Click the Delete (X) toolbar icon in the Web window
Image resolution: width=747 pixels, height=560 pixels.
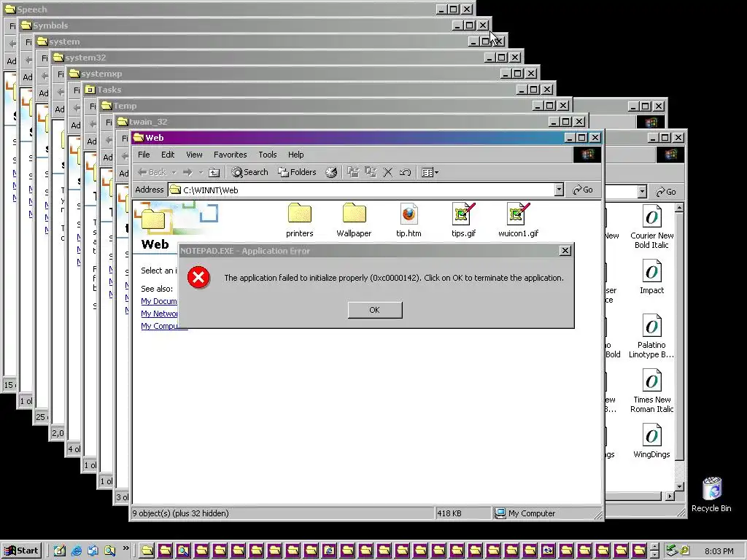[388, 172]
